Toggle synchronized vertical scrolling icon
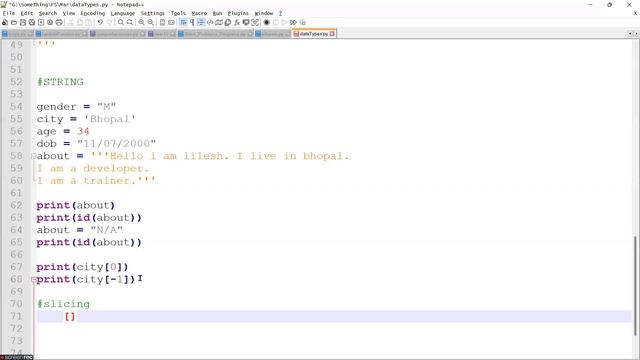640x360 pixels. tap(162, 22)
